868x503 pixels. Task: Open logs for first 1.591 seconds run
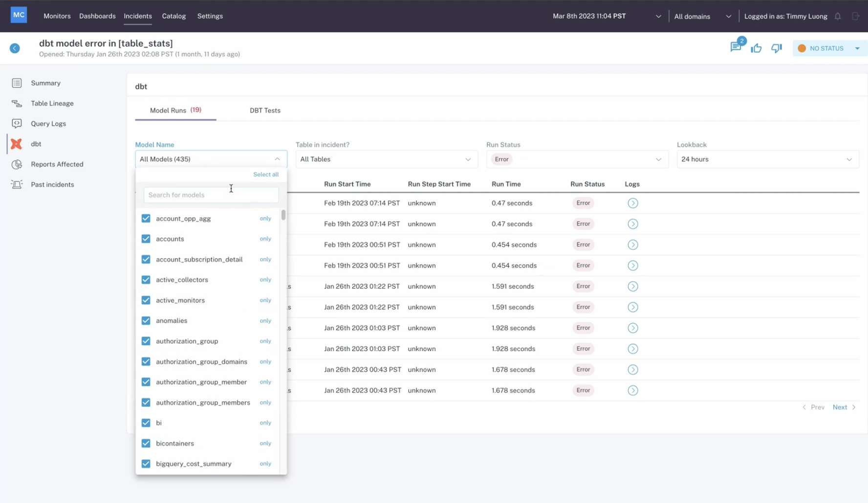[x=632, y=287]
